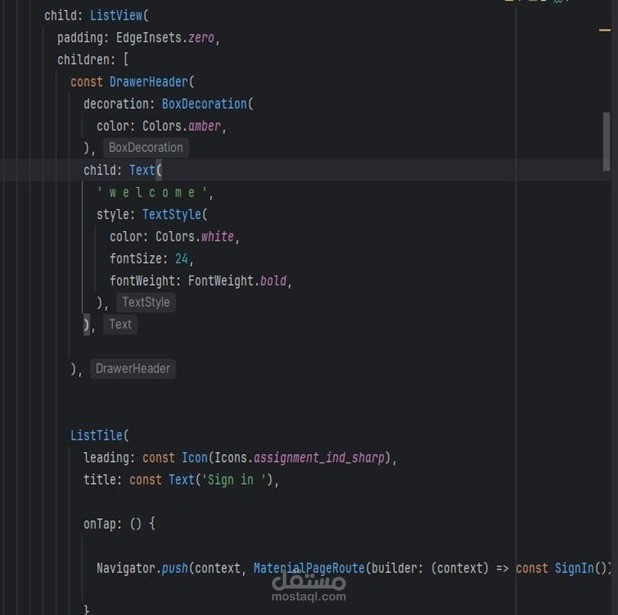Click the 'fontSize:' property name
This screenshot has width=618, height=615.
click(x=138, y=259)
